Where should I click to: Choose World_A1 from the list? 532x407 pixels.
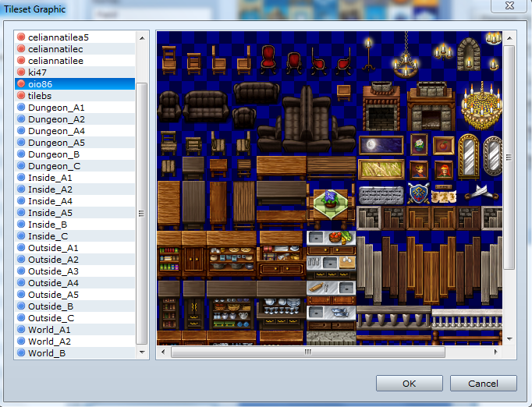click(x=75, y=330)
